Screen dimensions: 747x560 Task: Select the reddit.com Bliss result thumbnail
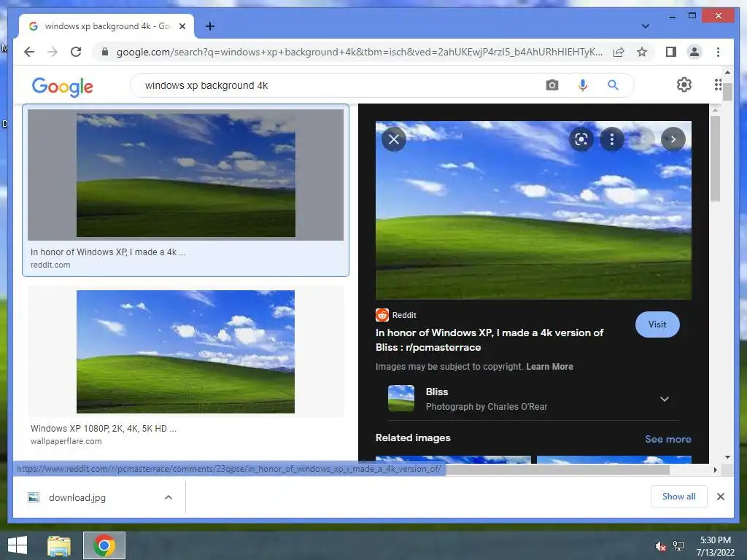[185, 175]
